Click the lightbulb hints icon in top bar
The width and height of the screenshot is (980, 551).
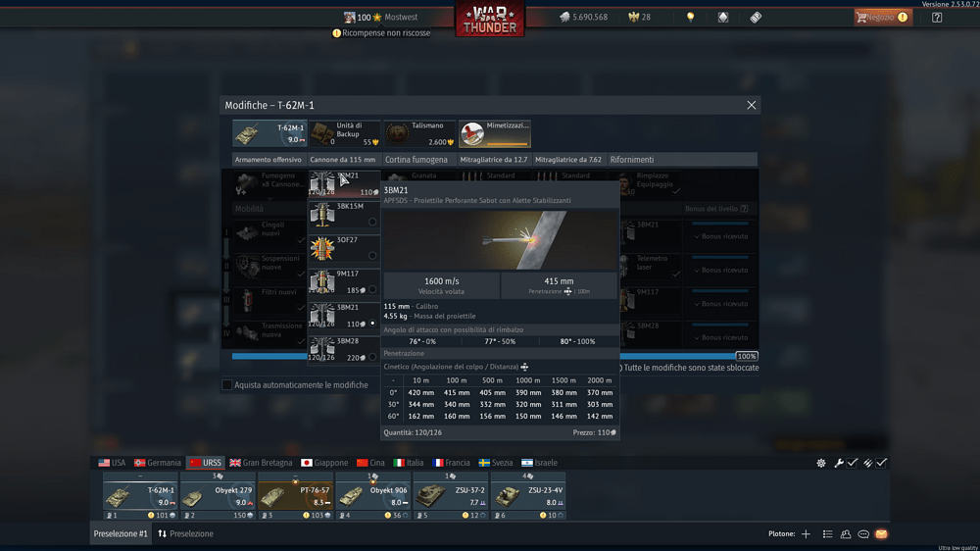(x=690, y=17)
